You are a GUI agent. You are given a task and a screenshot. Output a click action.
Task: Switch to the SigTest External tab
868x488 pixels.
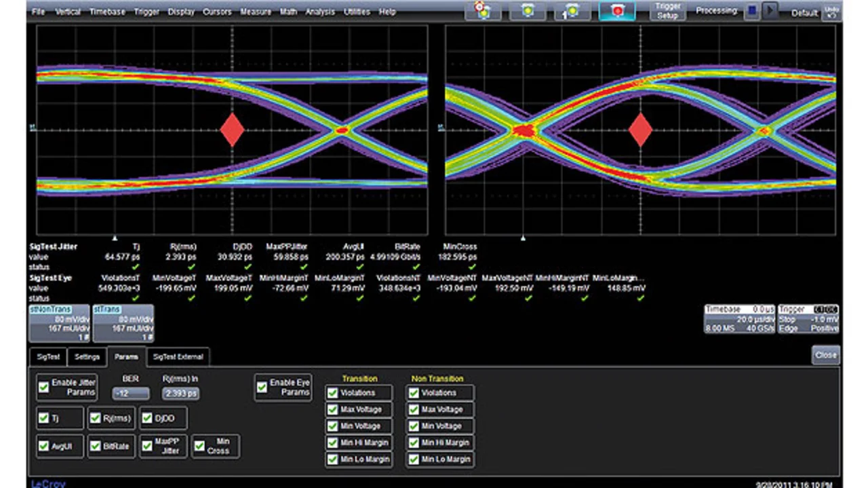[178, 356]
